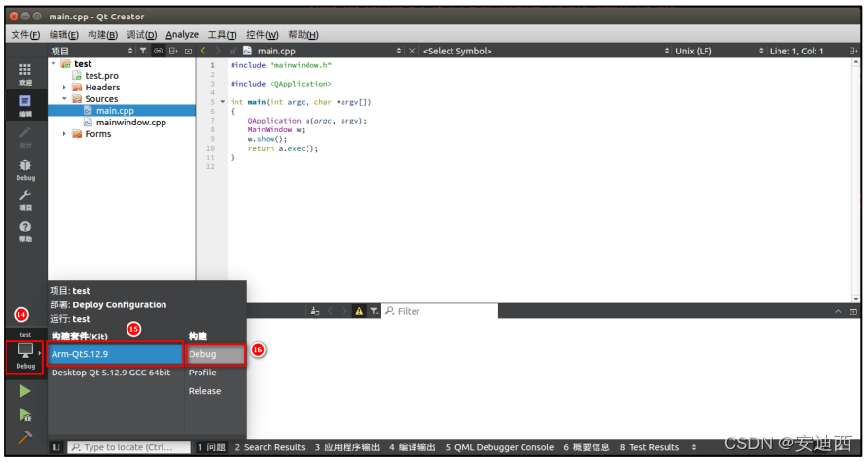The image size is (868, 462).
Task: Open the 编辑(E) menu
Action: (x=63, y=35)
